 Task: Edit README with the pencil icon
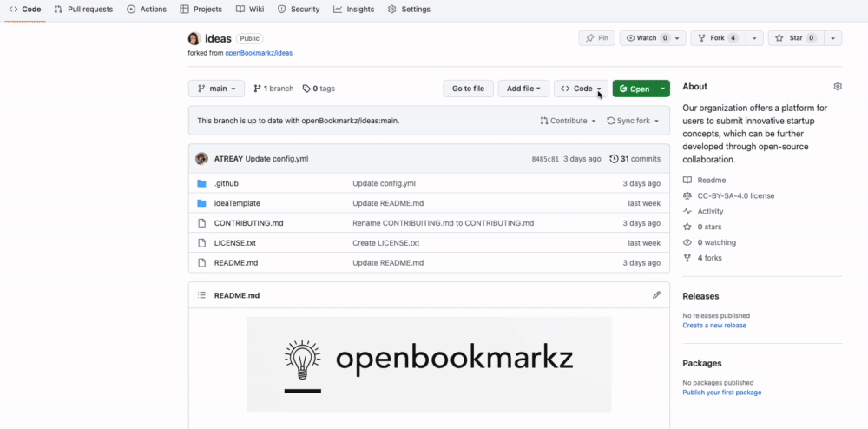click(x=656, y=295)
